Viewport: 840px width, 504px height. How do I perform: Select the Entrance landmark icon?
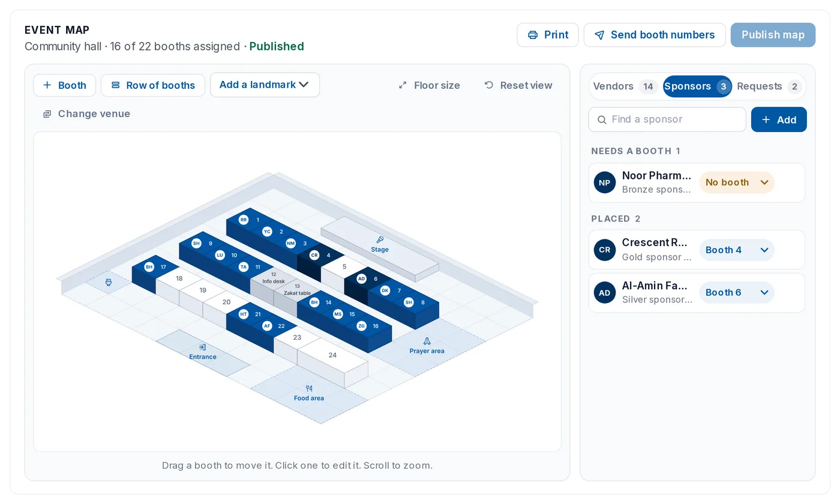coord(203,347)
